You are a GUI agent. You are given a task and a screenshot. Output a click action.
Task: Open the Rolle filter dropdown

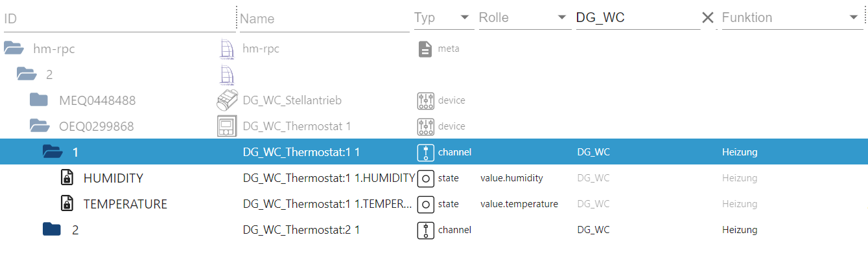coord(561,17)
